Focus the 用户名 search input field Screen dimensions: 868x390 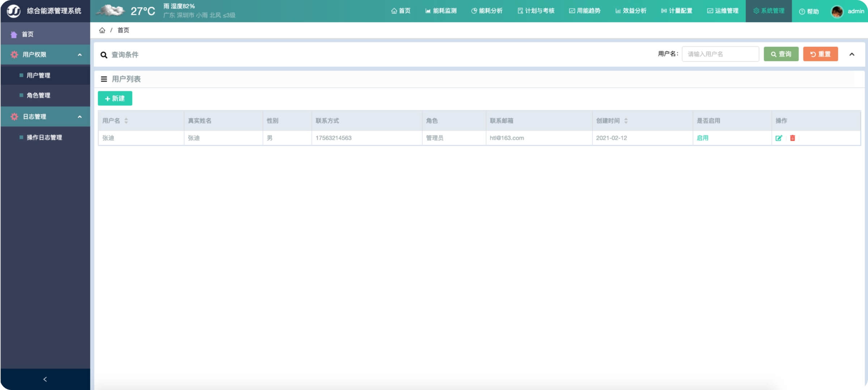point(720,54)
